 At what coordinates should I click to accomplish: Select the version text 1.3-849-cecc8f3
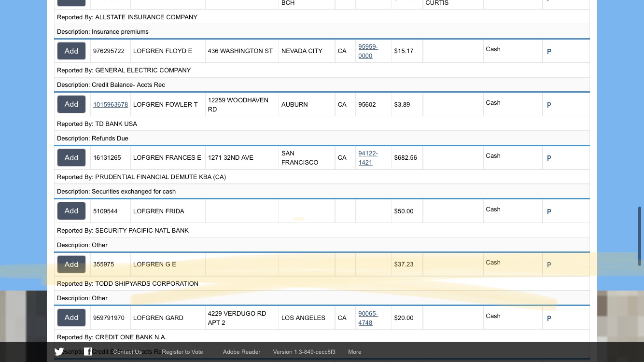click(x=315, y=352)
